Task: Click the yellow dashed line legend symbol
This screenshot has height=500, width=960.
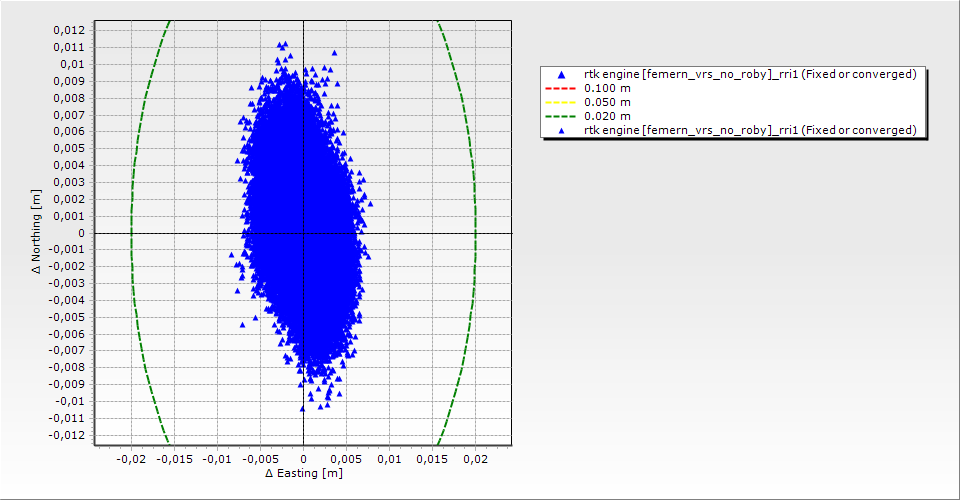Action: 561,103
